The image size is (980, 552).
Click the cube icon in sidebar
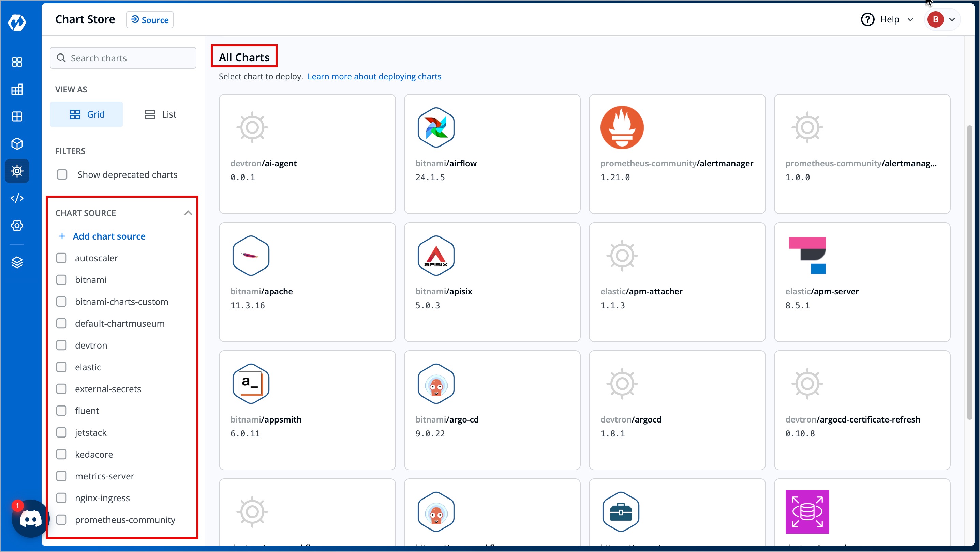pyautogui.click(x=17, y=144)
